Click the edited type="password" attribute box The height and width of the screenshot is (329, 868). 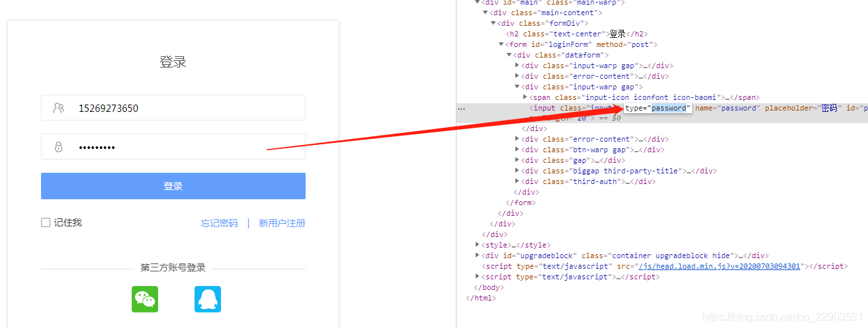coord(658,108)
